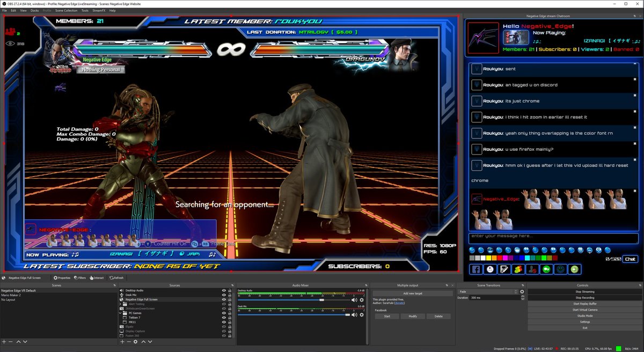Add a new source with the plus icon
Viewport: 644px width, 352px height.
pyautogui.click(x=122, y=341)
